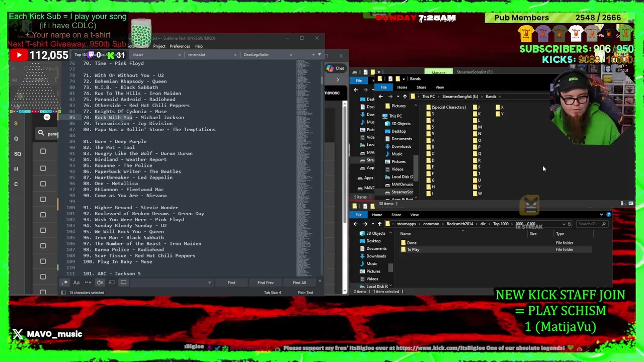Open the Preferences menu in Sublime Text

pyautogui.click(x=180, y=46)
